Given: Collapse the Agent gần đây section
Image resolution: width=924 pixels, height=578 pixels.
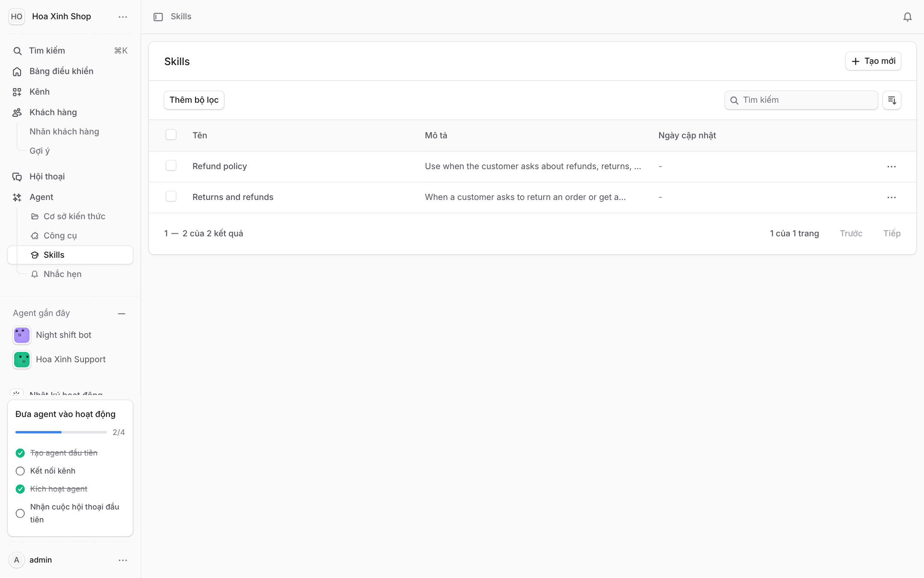Looking at the screenshot, I should [x=121, y=314].
